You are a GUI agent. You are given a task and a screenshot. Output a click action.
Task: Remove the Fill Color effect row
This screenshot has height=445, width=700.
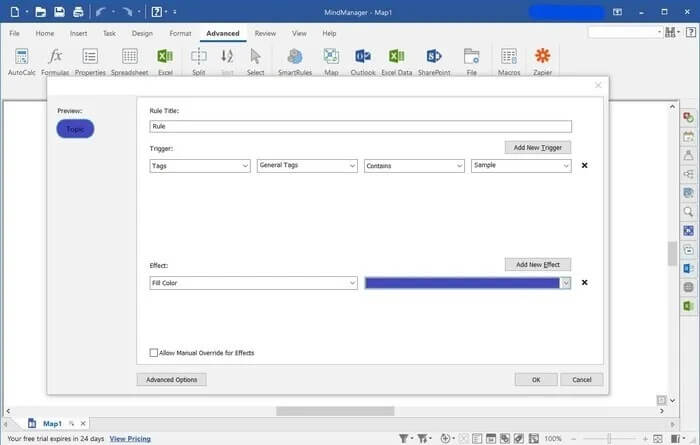pyautogui.click(x=584, y=283)
